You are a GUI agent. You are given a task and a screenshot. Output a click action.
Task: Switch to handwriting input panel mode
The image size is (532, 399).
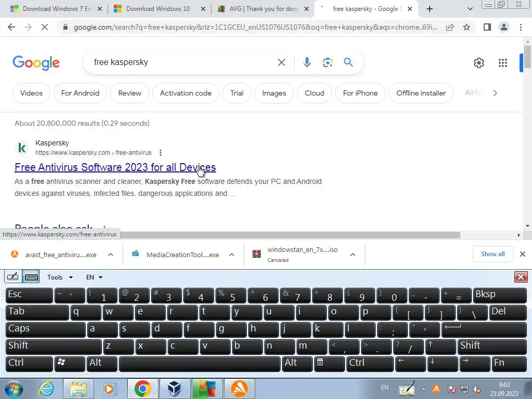pos(13,277)
